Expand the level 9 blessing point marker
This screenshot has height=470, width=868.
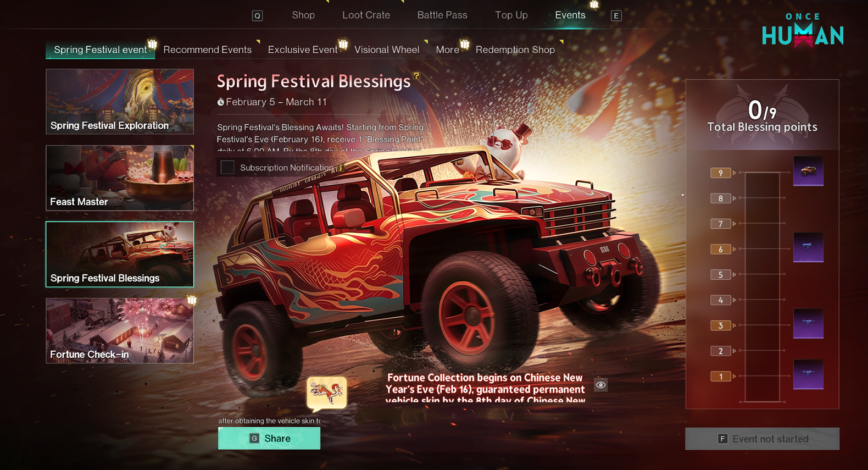pos(721,173)
